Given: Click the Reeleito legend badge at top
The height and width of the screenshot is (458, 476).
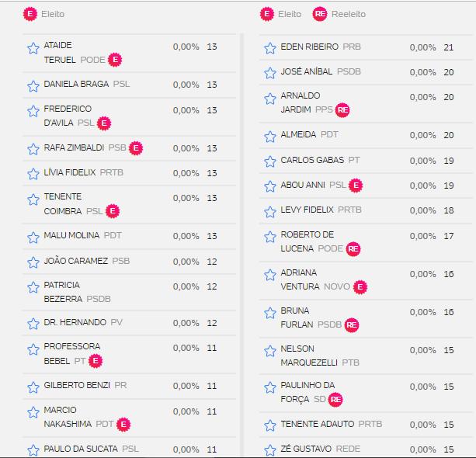Looking at the screenshot, I should 319,14.
